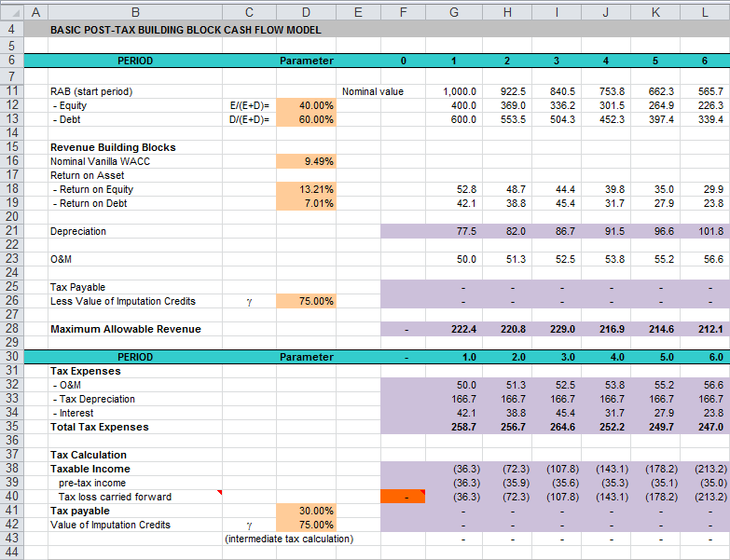Select column D header
This screenshot has height=560, width=730.
tap(306, 12)
